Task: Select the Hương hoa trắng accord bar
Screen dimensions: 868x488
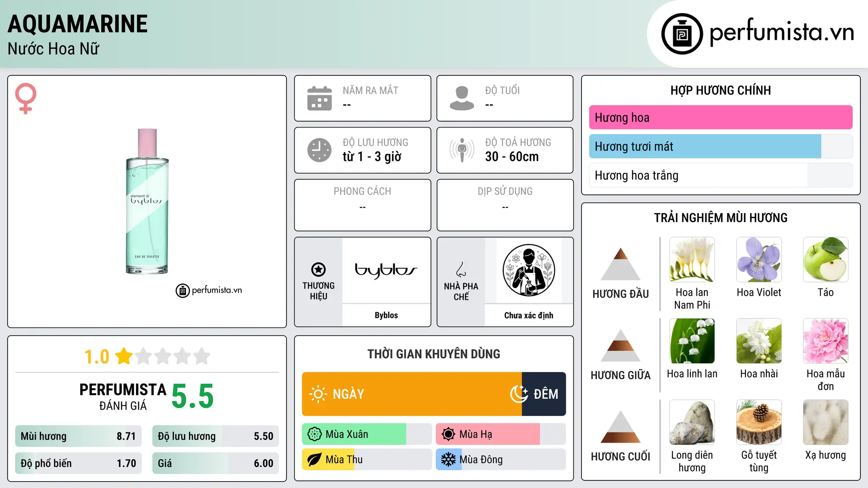Action: [721, 175]
